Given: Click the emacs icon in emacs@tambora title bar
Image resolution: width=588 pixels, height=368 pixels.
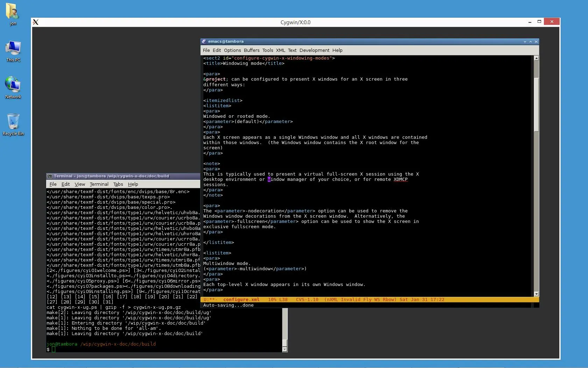Looking at the screenshot, I should [x=204, y=41].
